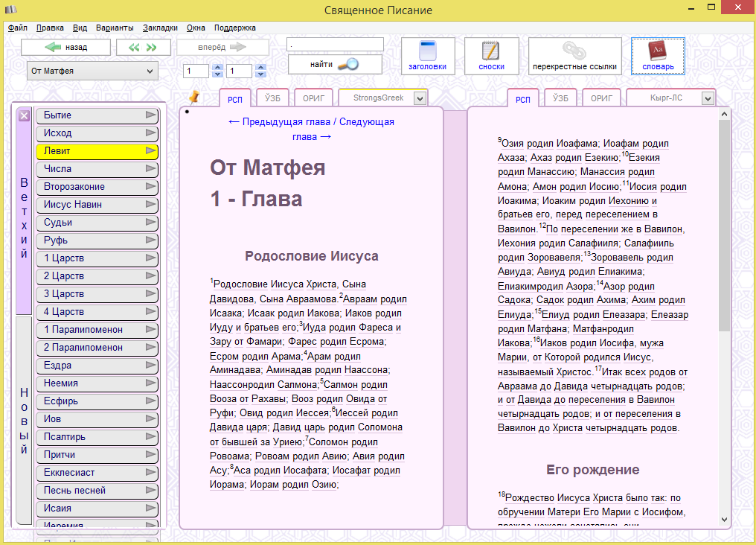Select the Псалтирь book button
The height and width of the screenshot is (545, 756).
[x=97, y=437]
